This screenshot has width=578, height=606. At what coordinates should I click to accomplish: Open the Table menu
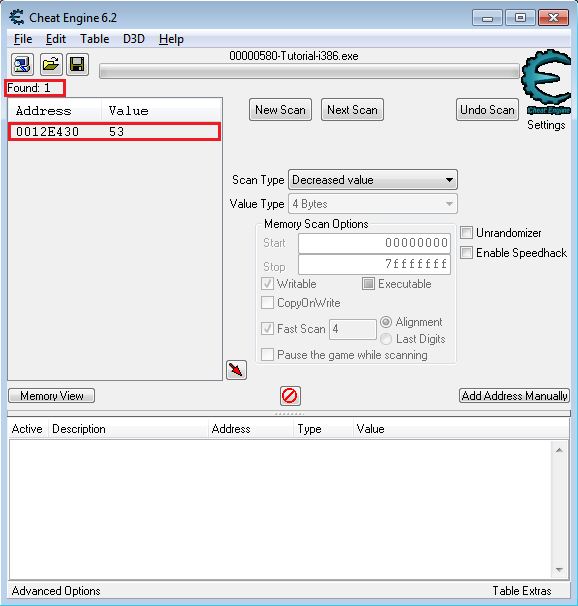point(94,39)
